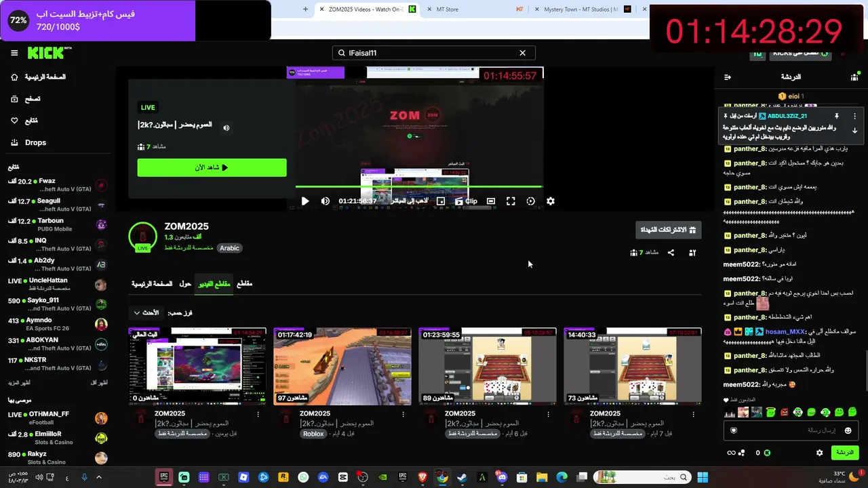This screenshot has width=868, height=488.
Task: Select the Roblox category tag
Action: coord(313,434)
